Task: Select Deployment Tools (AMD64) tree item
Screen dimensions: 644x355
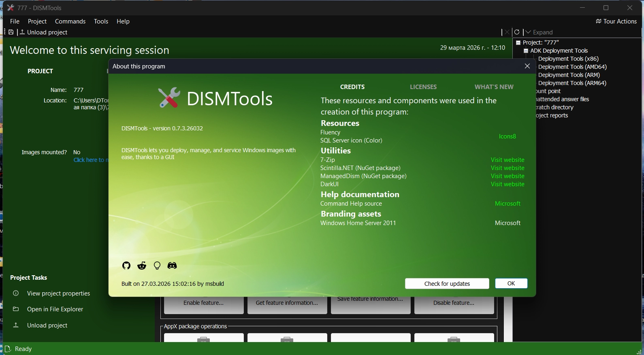Action: pos(572,67)
